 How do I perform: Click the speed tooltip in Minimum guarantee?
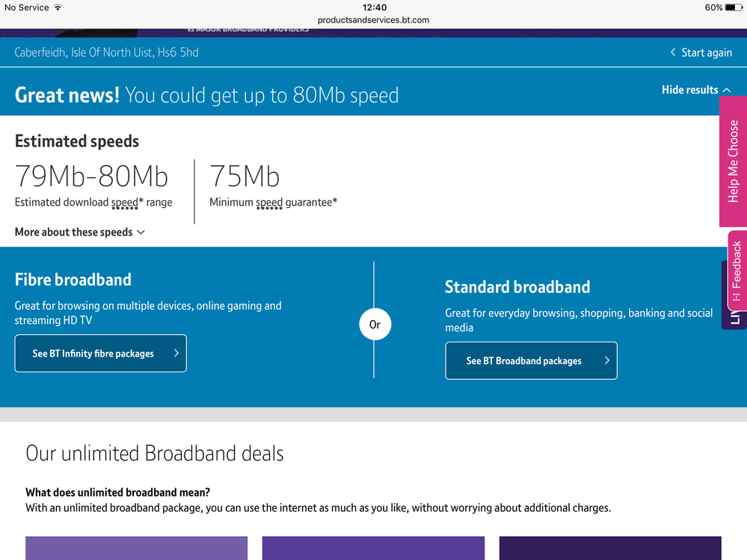tap(270, 203)
